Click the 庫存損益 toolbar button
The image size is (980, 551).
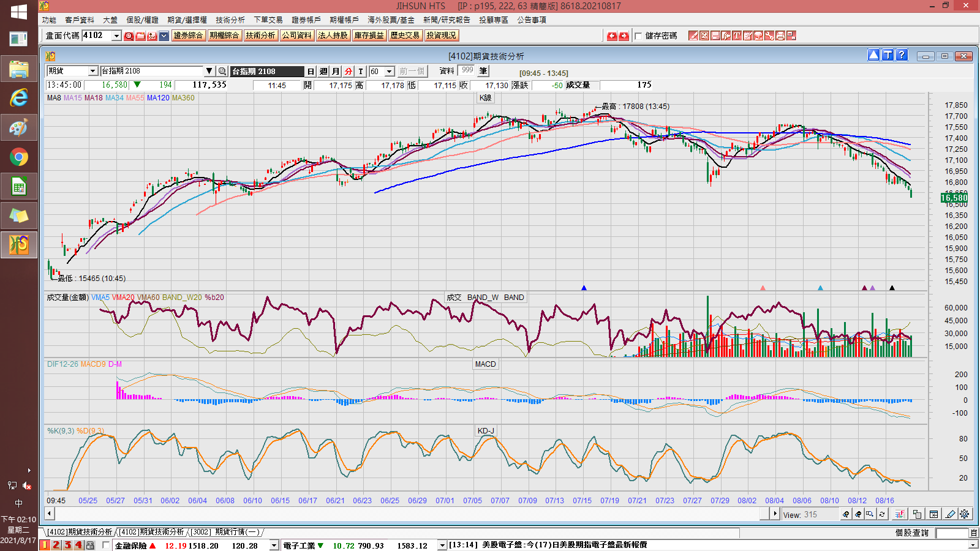pos(369,36)
